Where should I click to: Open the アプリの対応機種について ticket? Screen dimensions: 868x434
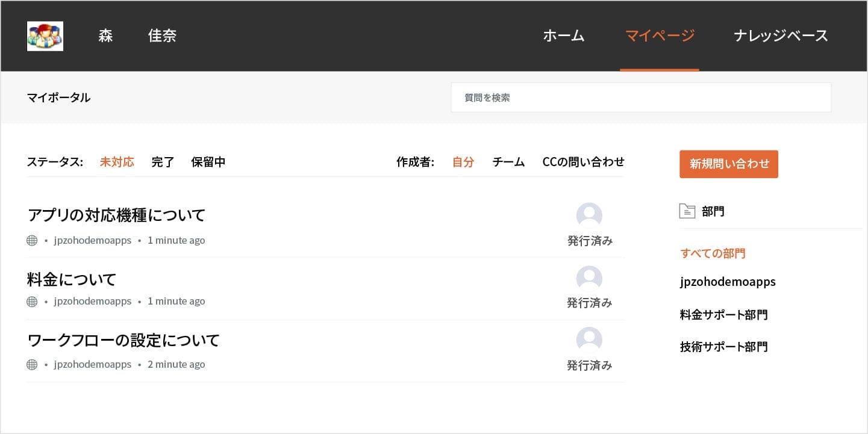point(117,215)
